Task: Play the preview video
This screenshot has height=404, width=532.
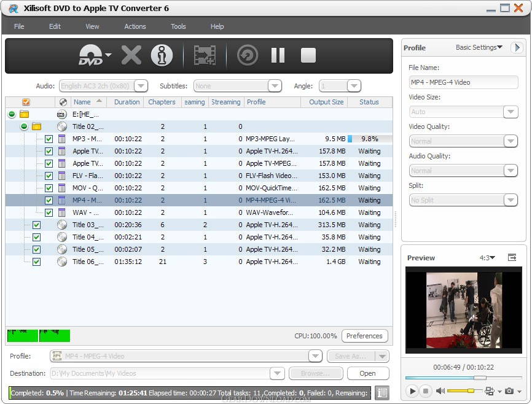Action: pos(412,391)
